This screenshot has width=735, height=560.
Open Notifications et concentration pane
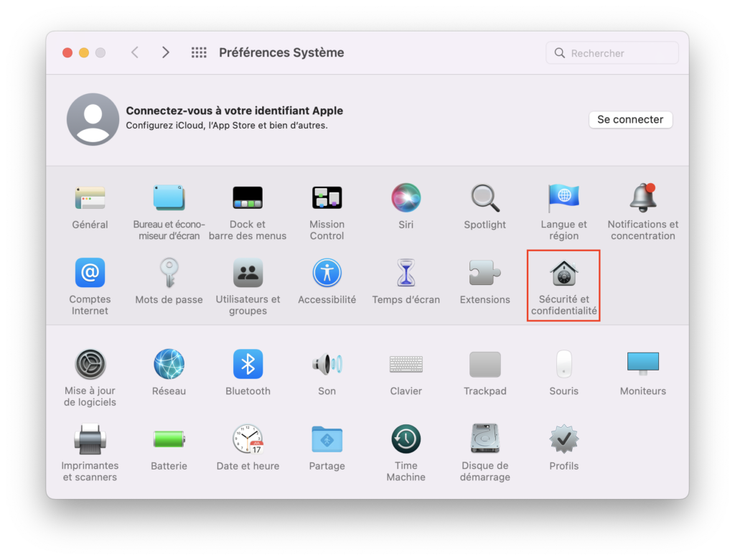point(642,197)
